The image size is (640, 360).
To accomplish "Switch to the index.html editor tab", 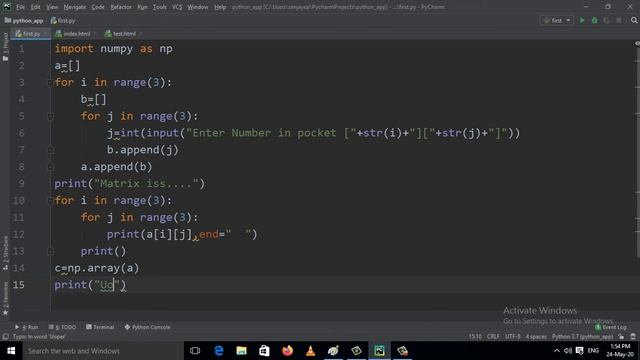I will 76,34.
